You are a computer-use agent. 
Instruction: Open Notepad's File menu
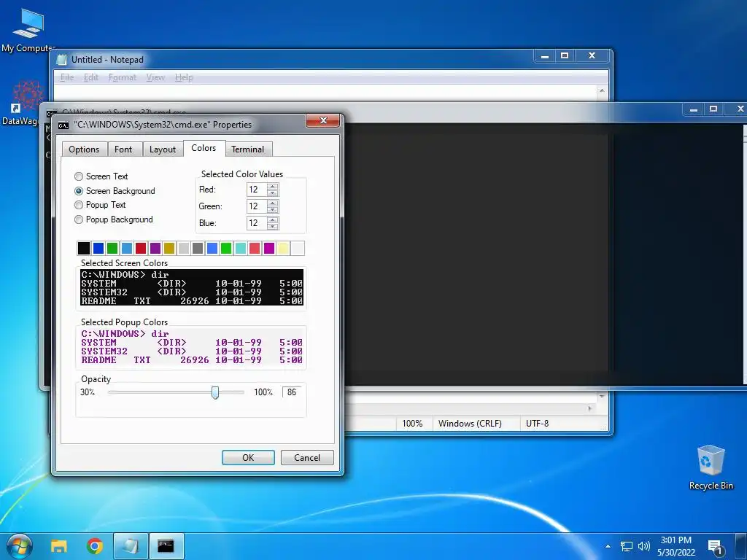pyautogui.click(x=66, y=77)
